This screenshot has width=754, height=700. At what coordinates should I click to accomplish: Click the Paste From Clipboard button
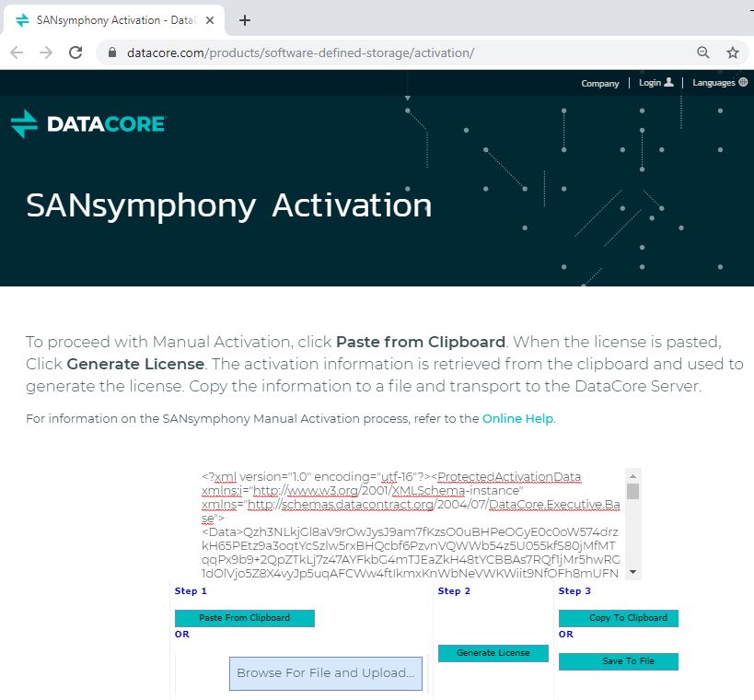(245, 618)
